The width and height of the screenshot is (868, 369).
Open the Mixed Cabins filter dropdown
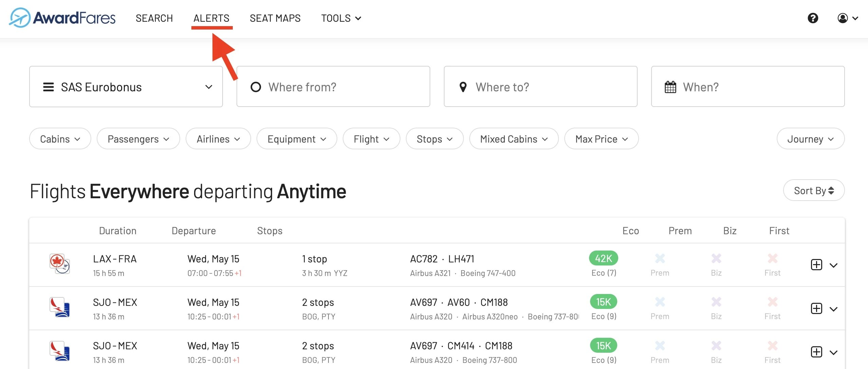click(x=514, y=139)
